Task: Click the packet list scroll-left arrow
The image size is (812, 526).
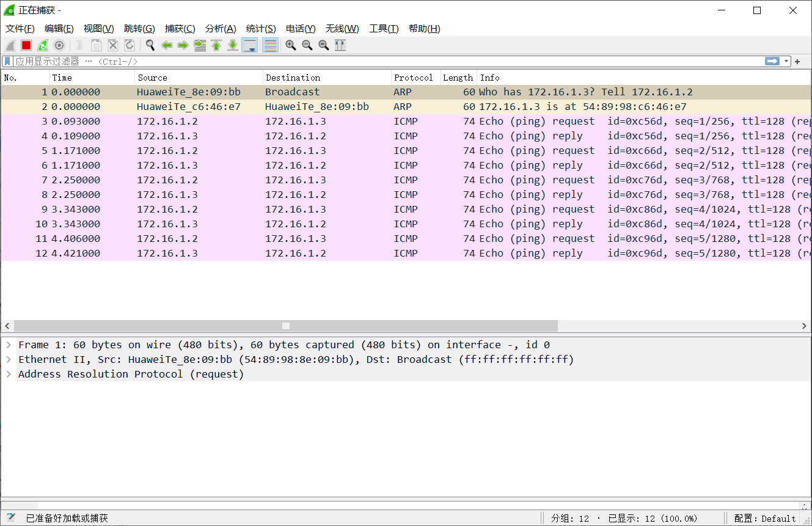Action: pyautogui.click(x=7, y=326)
